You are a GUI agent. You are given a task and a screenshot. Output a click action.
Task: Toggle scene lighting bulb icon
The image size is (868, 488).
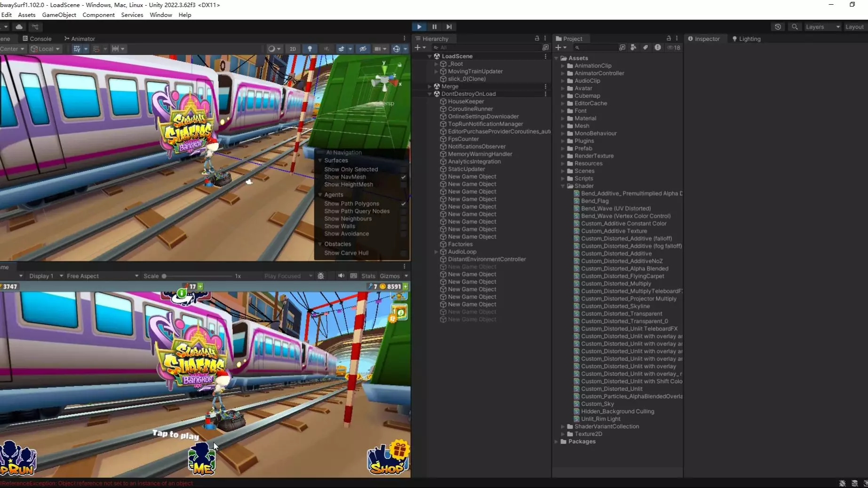pos(310,49)
